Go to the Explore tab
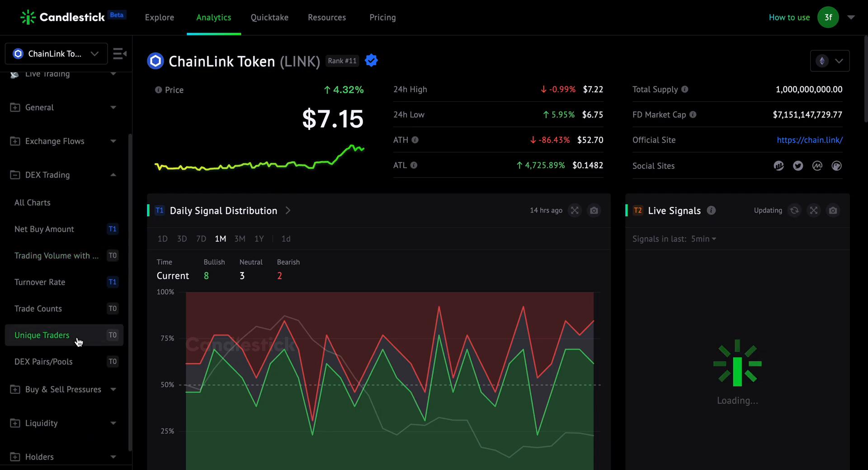 tap(159, 17)
